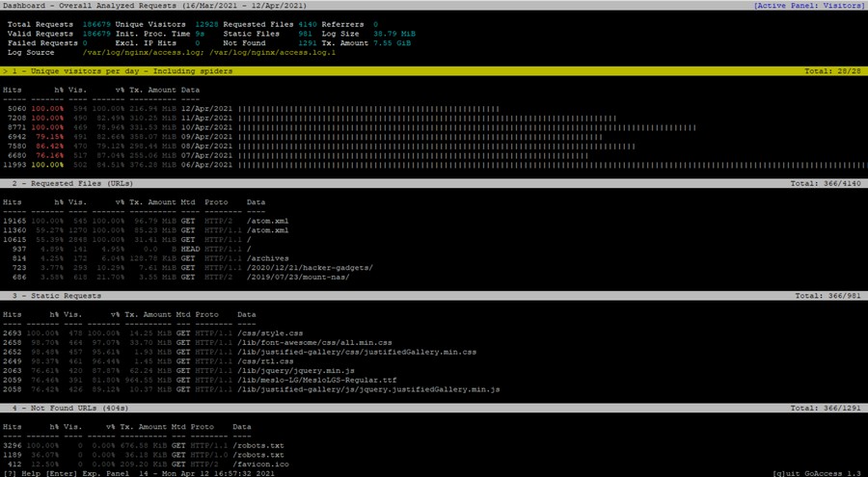Screen dimensions: 868x477
Task: Click the Unique Visitors value 12928
Action: click(x=206, y=24)
